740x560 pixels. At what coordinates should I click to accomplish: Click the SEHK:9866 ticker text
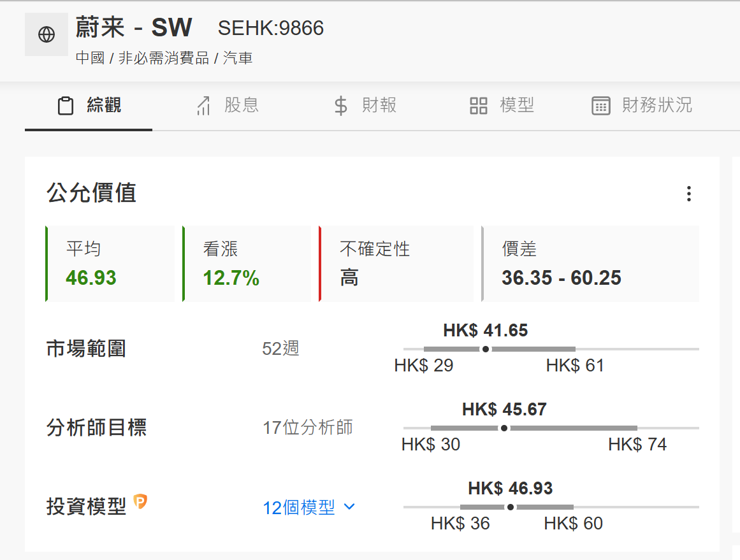(x=271, y=28)
